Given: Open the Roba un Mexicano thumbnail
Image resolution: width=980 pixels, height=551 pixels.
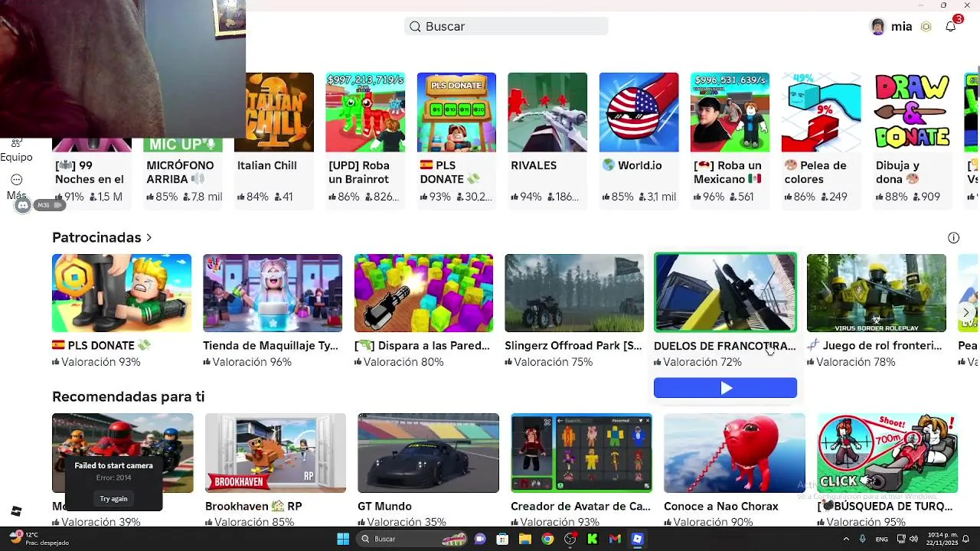Looking at the screenshot, I should pyautogui.click(x=730, y=112).
